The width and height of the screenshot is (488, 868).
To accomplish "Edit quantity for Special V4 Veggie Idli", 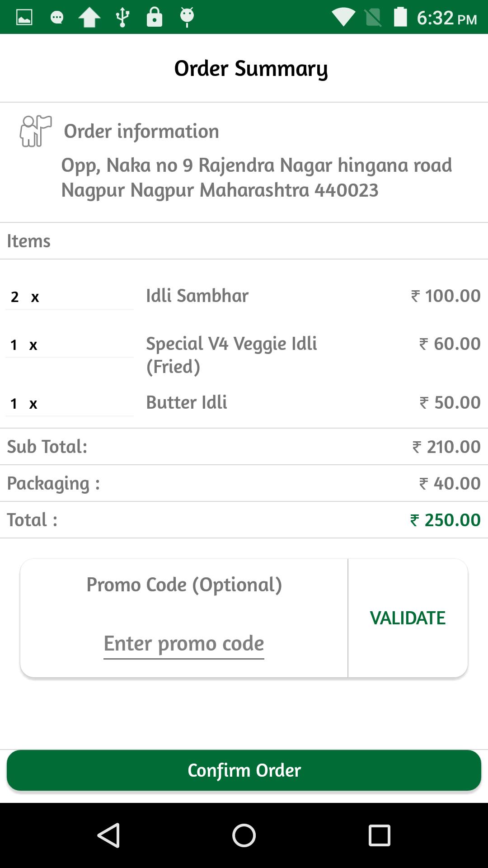I will pos(70,345).
